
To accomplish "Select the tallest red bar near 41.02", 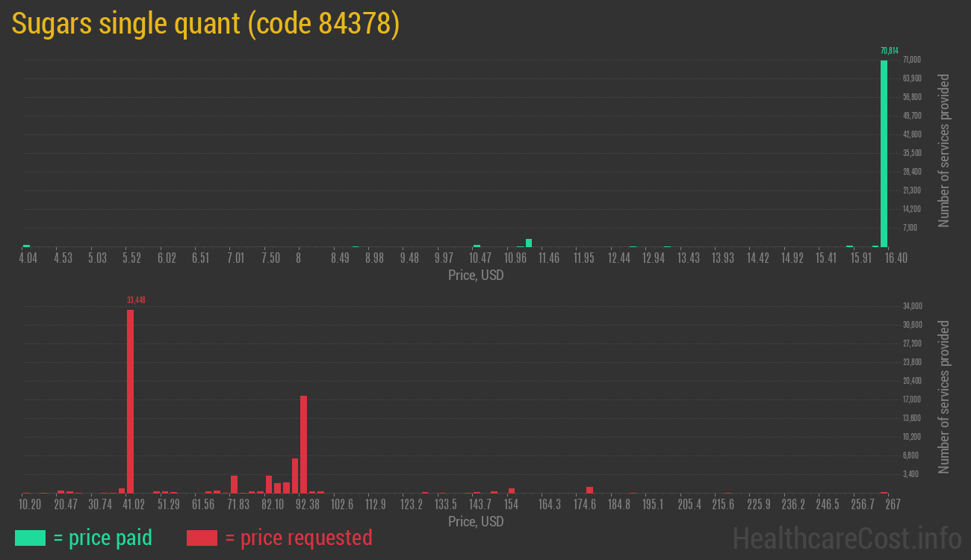I will (131, 399).
